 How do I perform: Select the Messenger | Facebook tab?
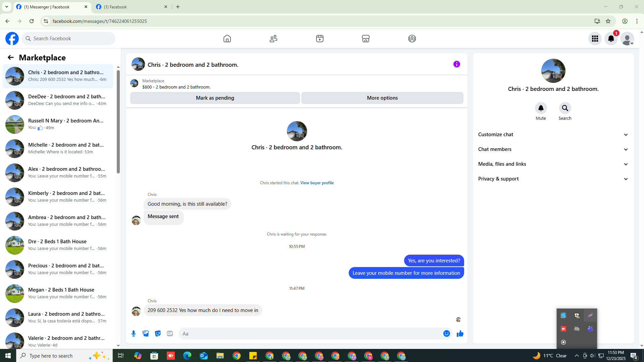pyautogui.click(x=52, y=7)
